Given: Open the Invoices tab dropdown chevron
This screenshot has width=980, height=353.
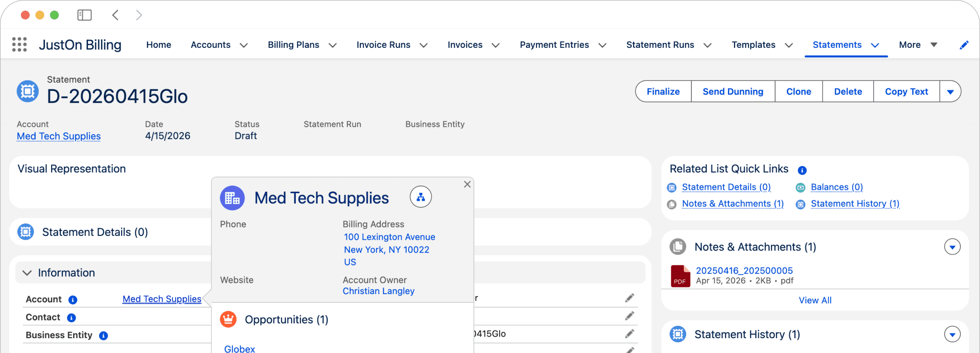Looking at the screenshot, I should pyautogui.click(x=496, y=45).
